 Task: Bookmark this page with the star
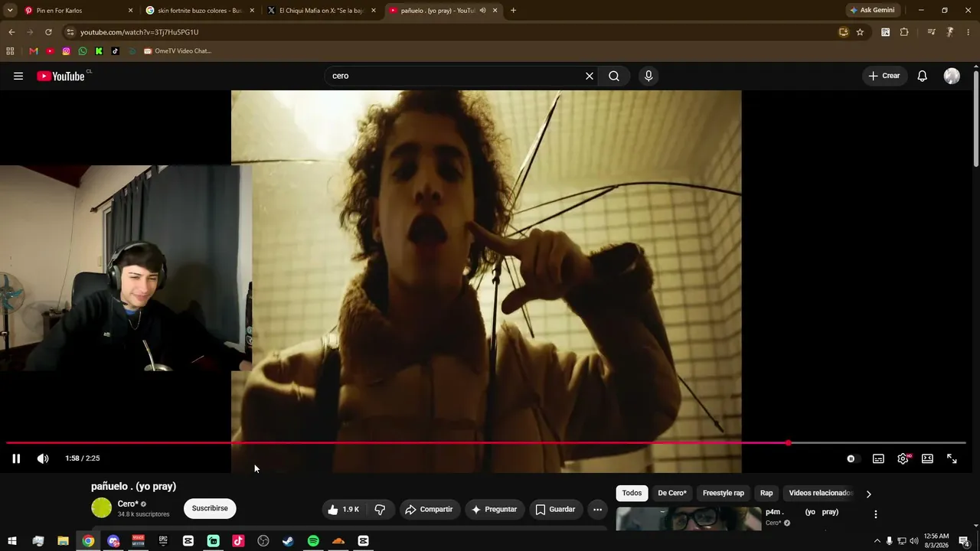click(860, 32)
